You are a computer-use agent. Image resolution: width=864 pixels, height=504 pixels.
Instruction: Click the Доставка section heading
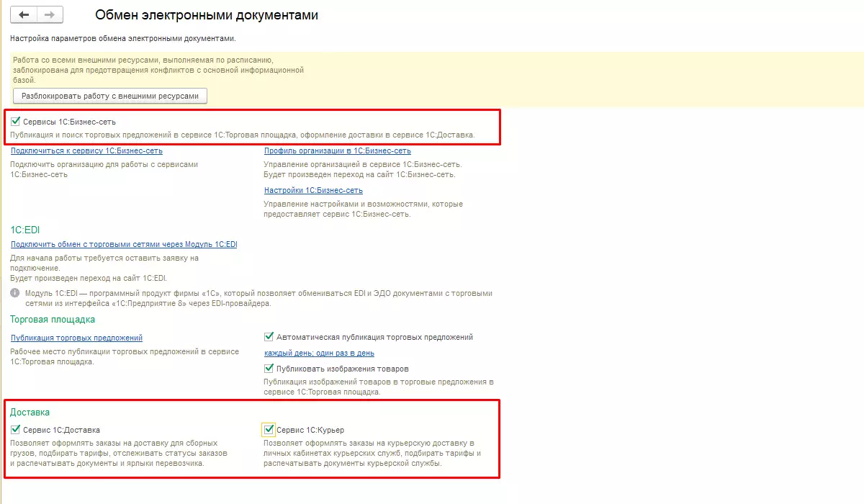(30, 413)
